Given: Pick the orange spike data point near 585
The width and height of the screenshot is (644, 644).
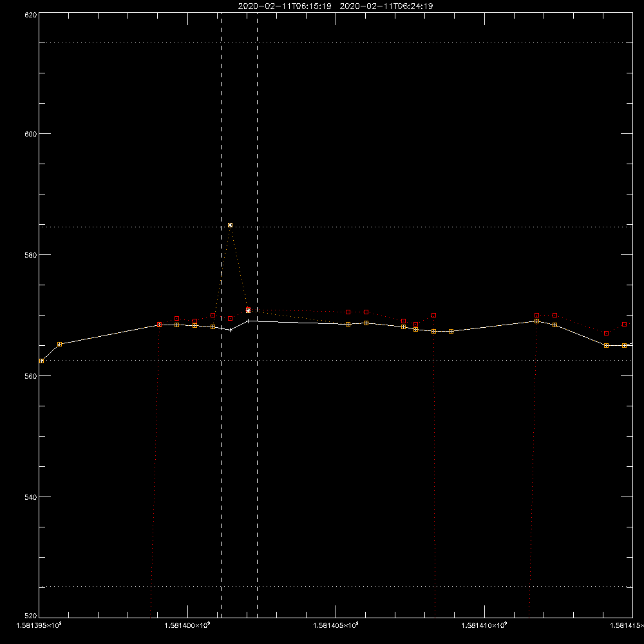Looking at the screenshot, I should 230,225.
